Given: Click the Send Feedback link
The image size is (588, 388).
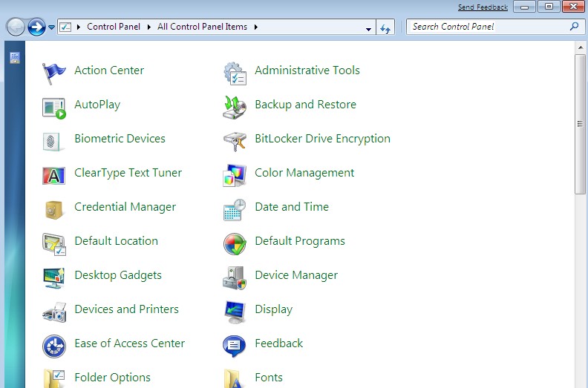Looking at the screenshot, I should click(483, 7).
